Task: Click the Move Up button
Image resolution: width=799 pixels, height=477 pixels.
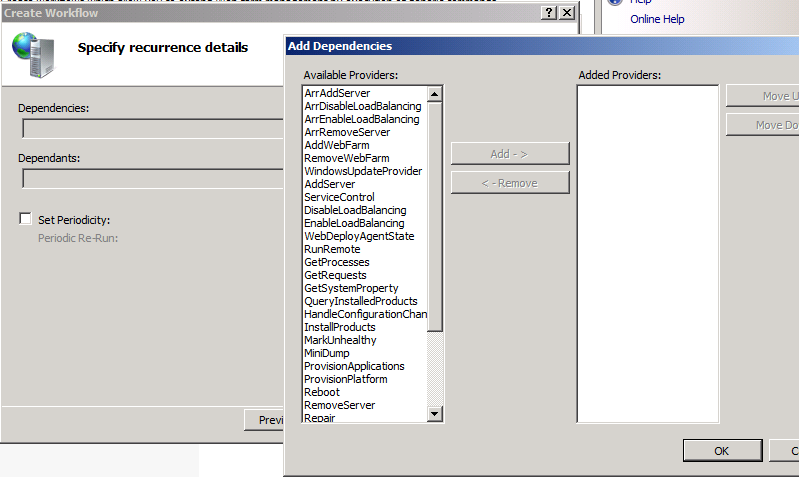Action: click(x=763, y=96)
